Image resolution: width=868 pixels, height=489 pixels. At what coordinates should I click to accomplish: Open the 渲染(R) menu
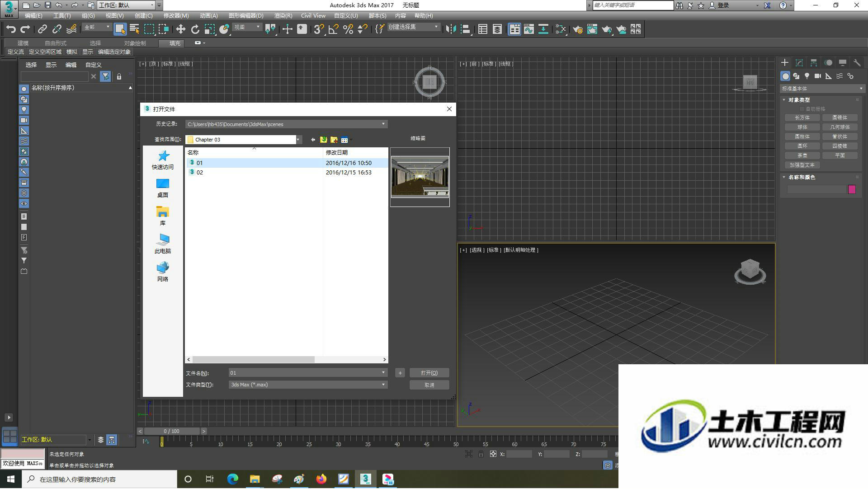click(x=283, y=16)
